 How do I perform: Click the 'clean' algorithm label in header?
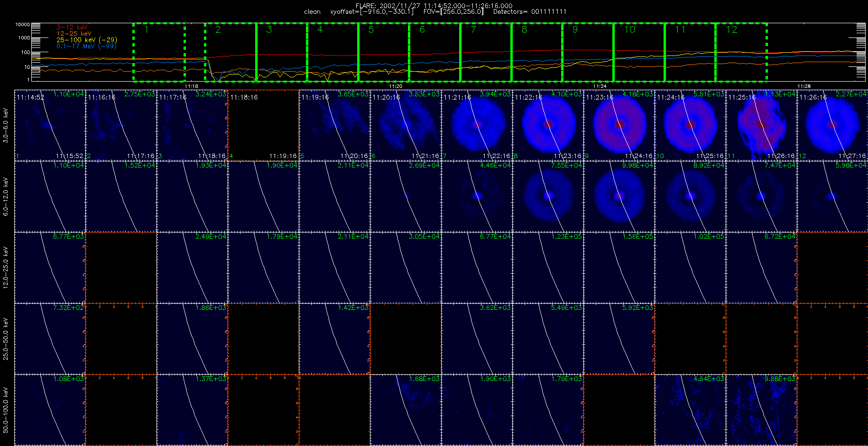(312, 12)
